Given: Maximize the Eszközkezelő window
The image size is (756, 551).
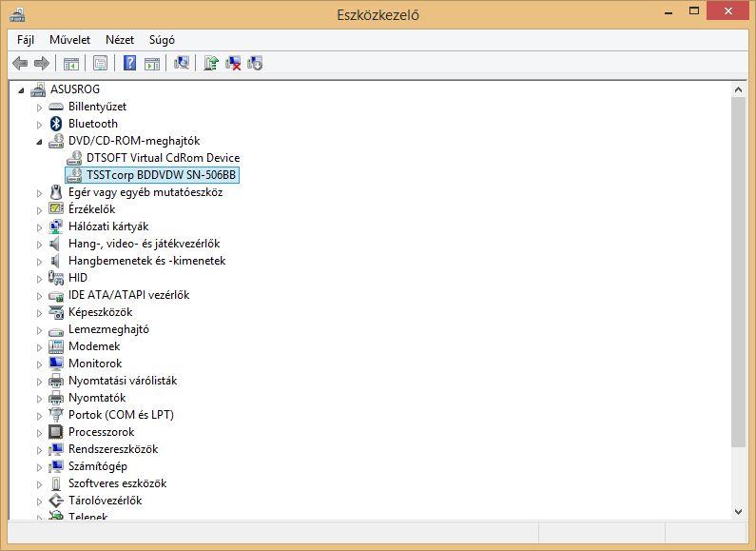Looking at the screenshot, I should pos(694,10).
